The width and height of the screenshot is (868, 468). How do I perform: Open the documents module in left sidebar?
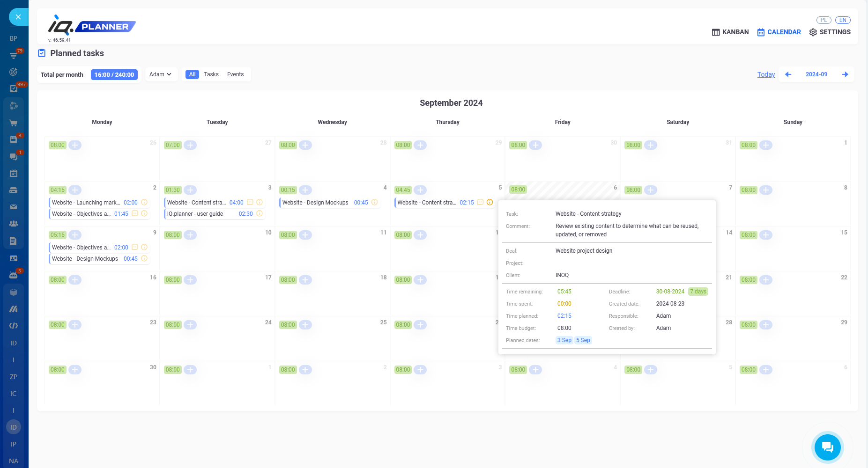(14, 241)
